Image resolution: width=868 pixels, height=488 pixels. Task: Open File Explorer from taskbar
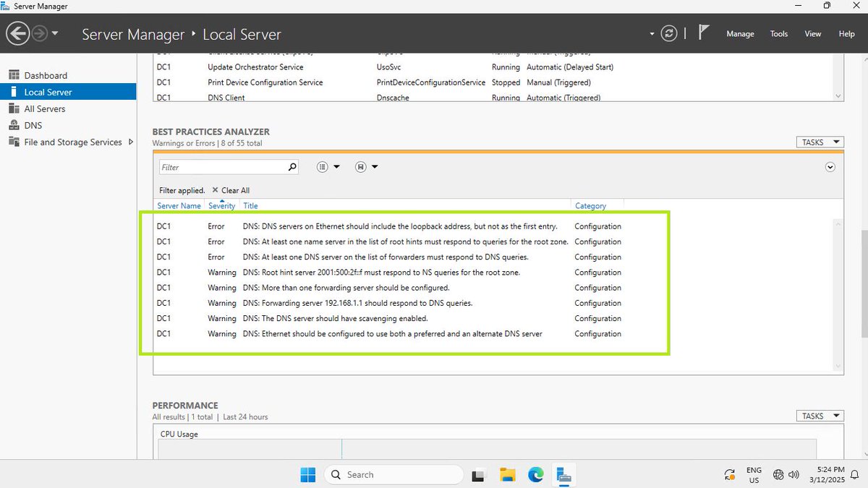(x=508, y=475)
